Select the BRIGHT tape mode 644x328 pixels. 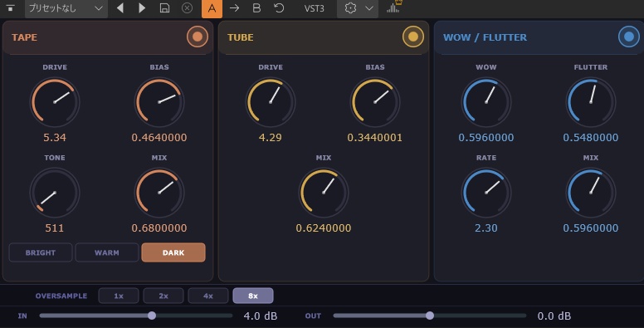40,252
